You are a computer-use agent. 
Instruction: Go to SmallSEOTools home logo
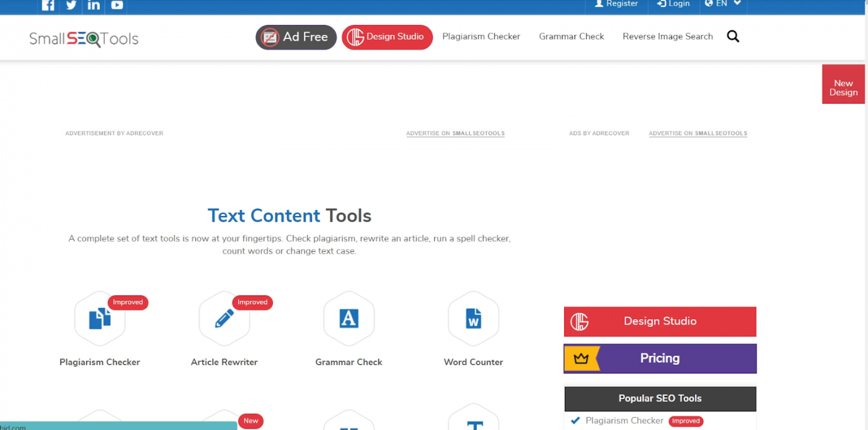tap(84, 38)
